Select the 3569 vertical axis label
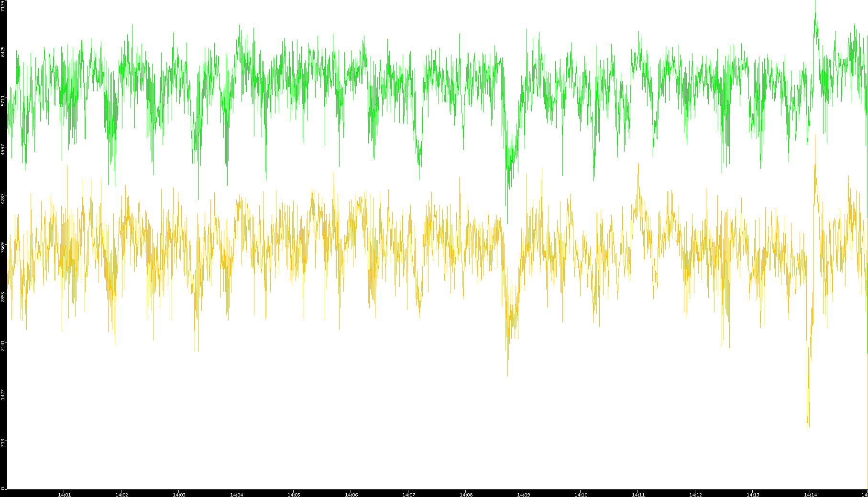This screenshot has width=868, height=497. pyautogui.click(x=3, y=247)
